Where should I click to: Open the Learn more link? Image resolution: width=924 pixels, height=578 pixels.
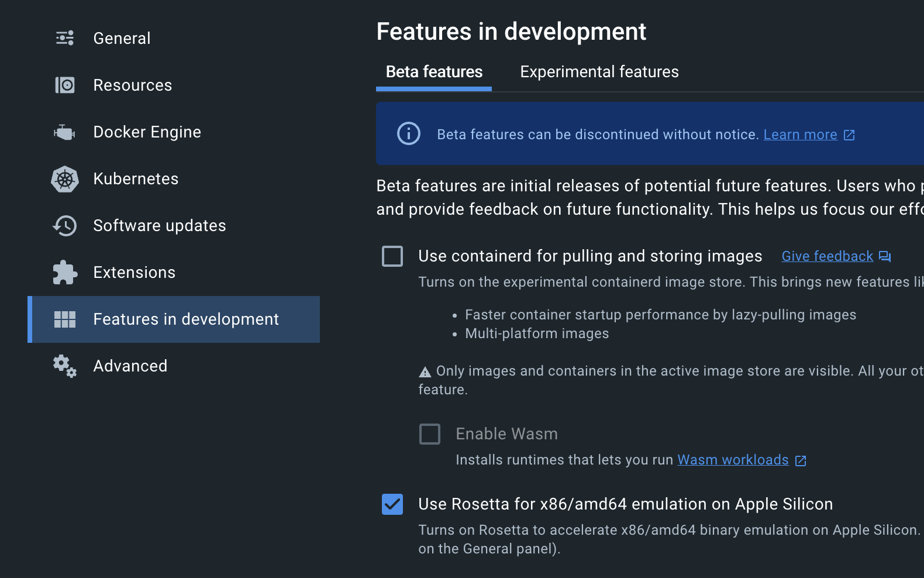(x=800, y=135)
